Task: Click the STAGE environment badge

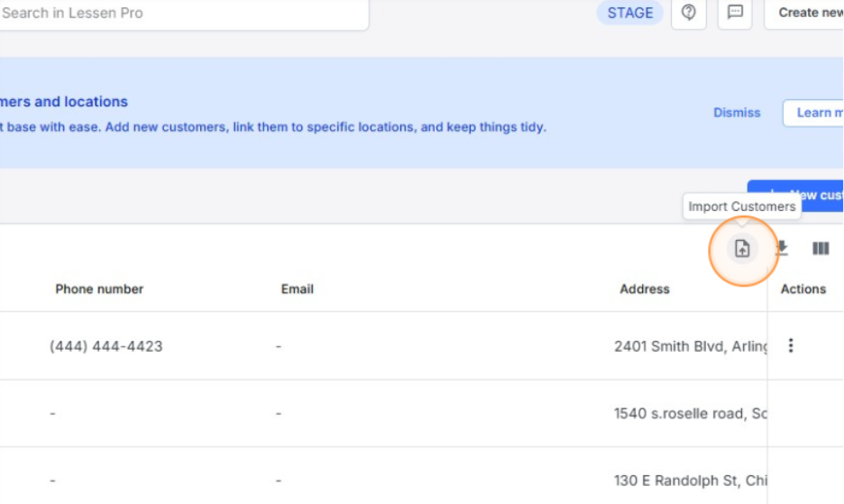Action: 630,13
